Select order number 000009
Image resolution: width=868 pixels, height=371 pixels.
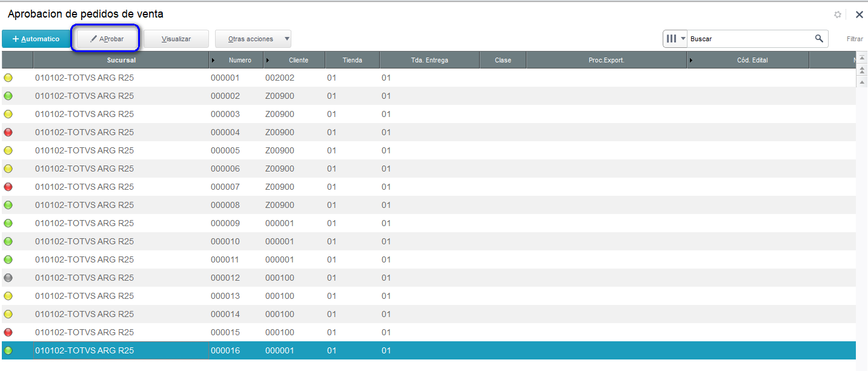point(225,223)
